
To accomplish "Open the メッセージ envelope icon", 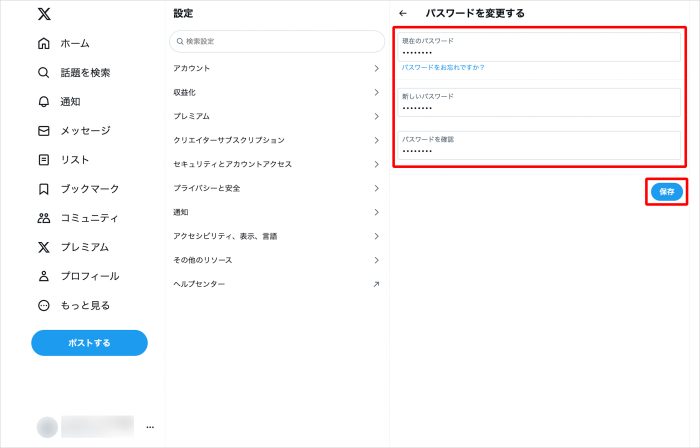I will [43, 131].
